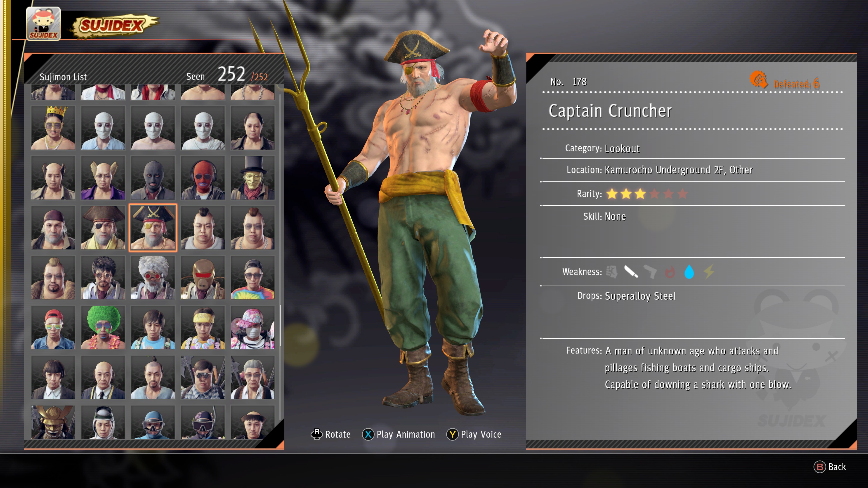Image resolution: width=868 pixels, height=488 pixels.
Task: Click the blue water drop weakness icon
Action: tap(689, 272)
